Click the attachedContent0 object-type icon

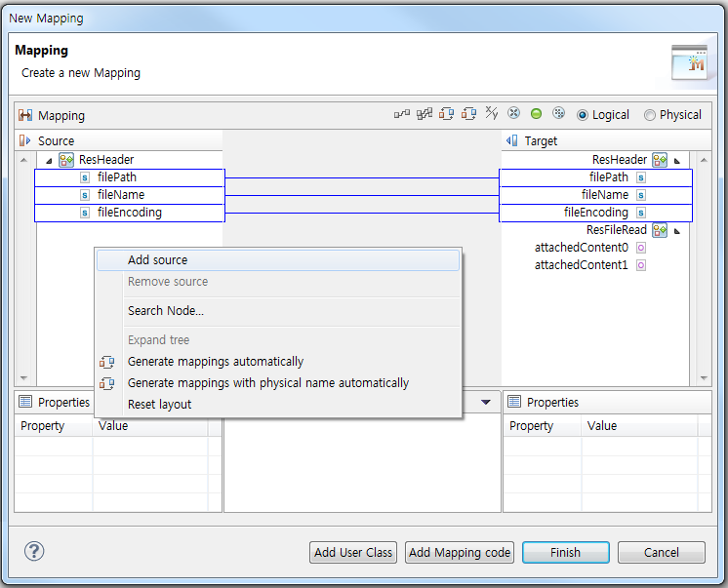[x=641, y=248]
